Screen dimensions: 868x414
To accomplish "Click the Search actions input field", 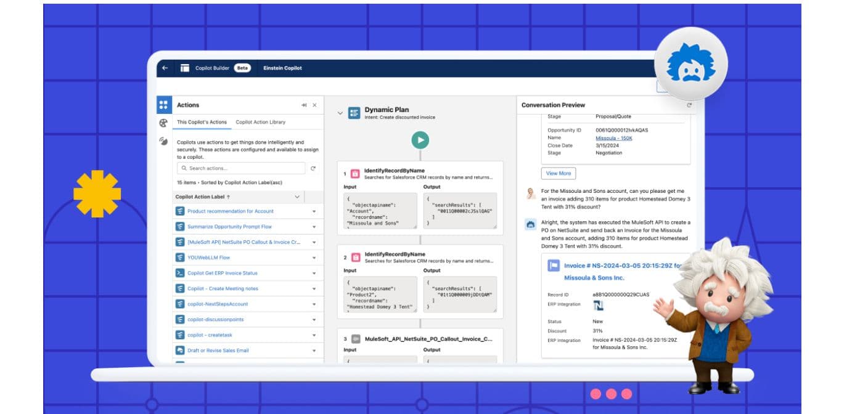I will [x=241, y=168].
